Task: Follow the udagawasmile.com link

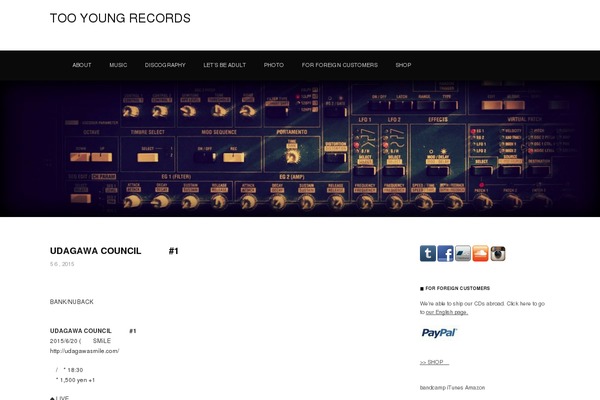Action: point(85,351)
